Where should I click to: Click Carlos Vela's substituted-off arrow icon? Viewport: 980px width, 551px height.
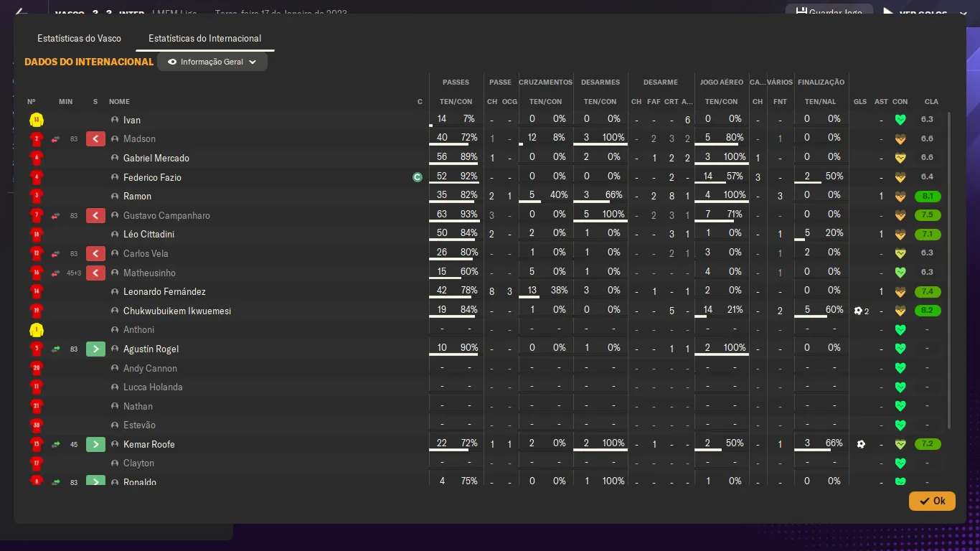point(95,253)
